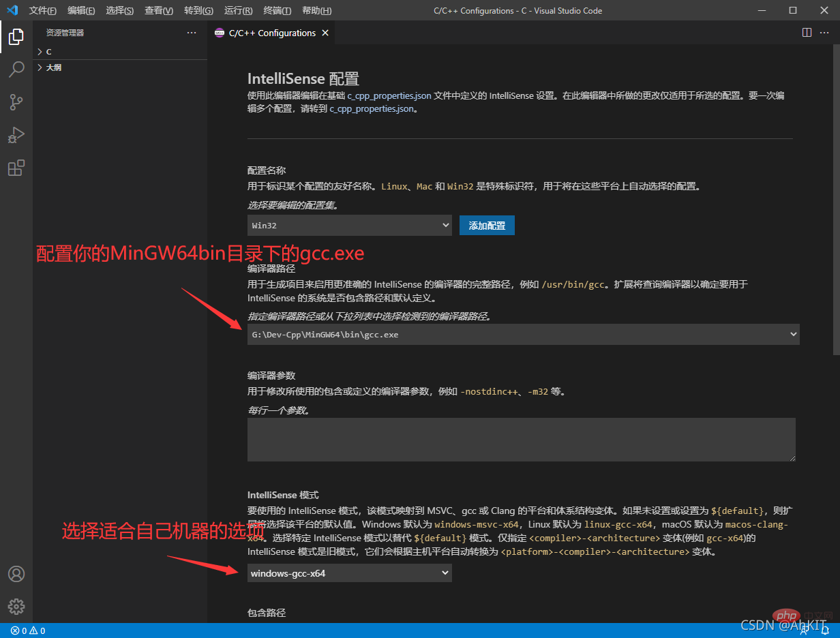Click the 添加配置 button
The image size is (840, 638).
click(x=487, y=225)
